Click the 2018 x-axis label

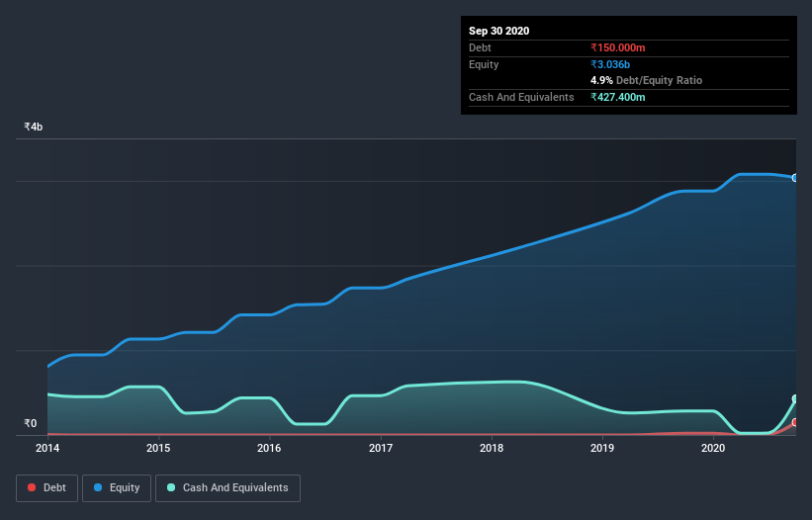pos(492,448)
